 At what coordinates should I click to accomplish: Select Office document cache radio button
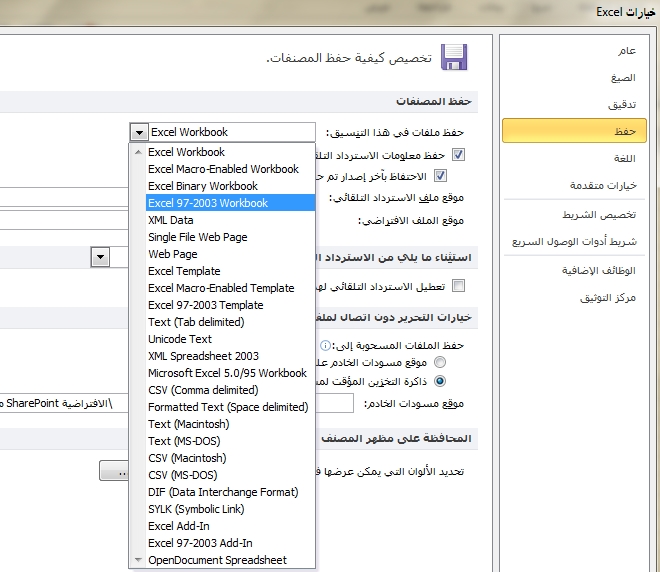(x=440, y=381)
